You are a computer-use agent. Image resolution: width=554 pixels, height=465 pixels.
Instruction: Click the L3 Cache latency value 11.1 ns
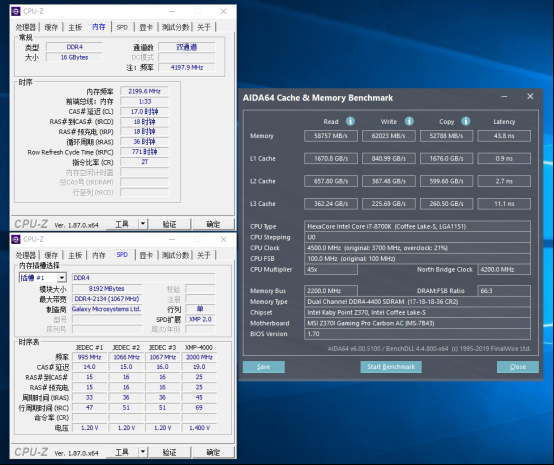click(504, 204)
